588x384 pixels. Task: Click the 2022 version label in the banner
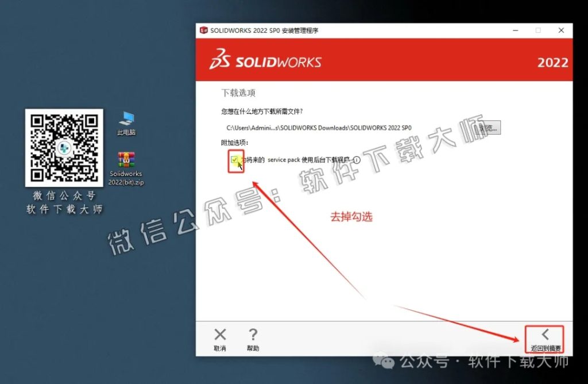click(553, 63)
